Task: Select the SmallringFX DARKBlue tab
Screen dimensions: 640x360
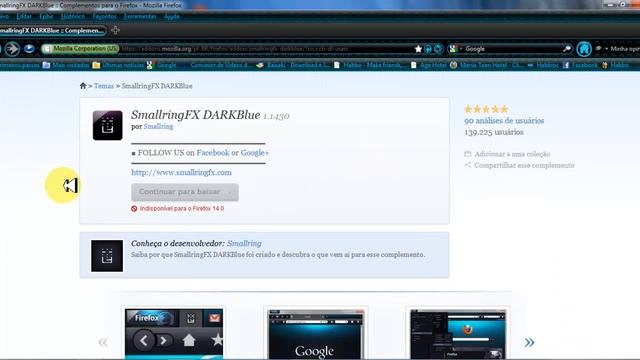Action: point(52,31)
